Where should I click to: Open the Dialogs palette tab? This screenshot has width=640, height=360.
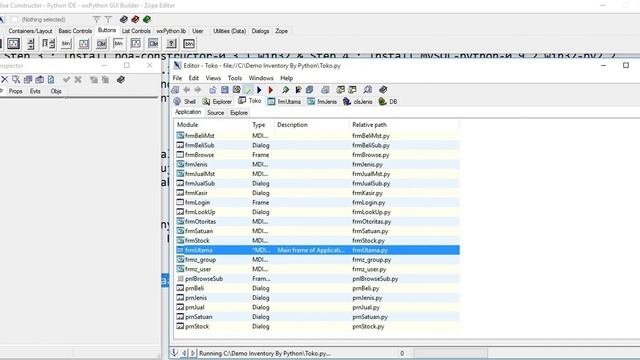click(x=260, y=31)
